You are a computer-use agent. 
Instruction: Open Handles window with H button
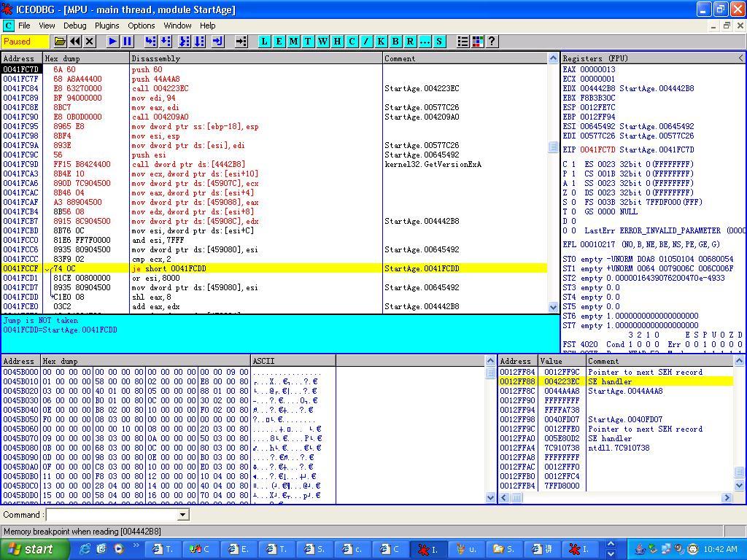tap(337, 42)
